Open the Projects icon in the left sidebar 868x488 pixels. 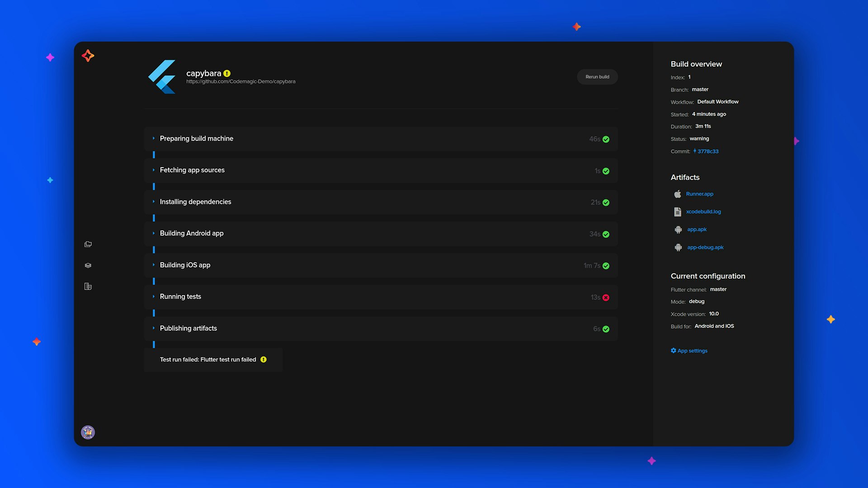88,244
